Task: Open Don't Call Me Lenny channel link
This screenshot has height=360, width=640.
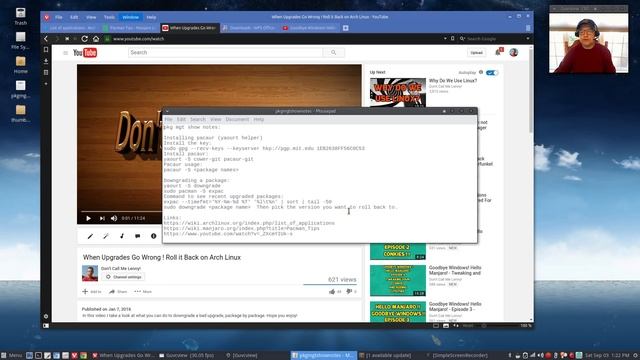Action: [121, 269]
